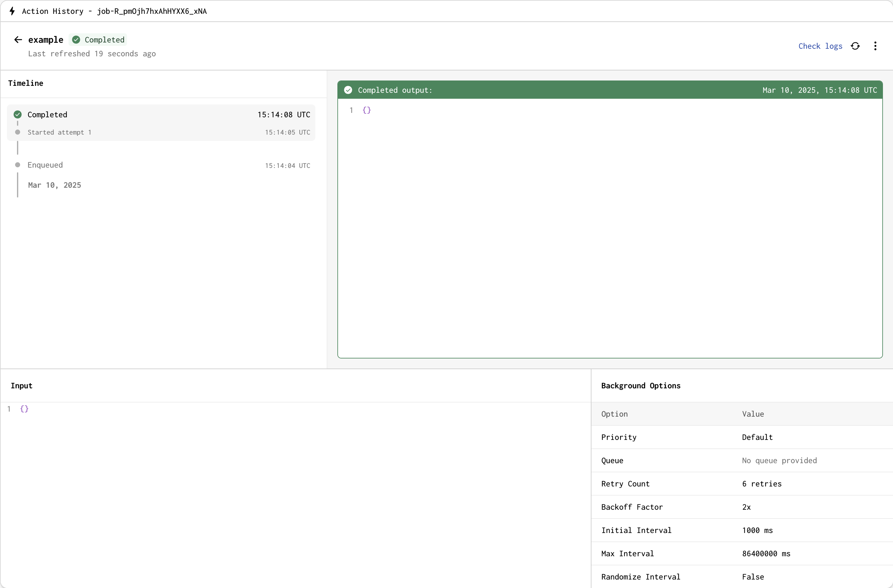This screenshot has height=588, width=893.
Task: Select the Started attempt 1 timeline step
Action: click(161, 132)
